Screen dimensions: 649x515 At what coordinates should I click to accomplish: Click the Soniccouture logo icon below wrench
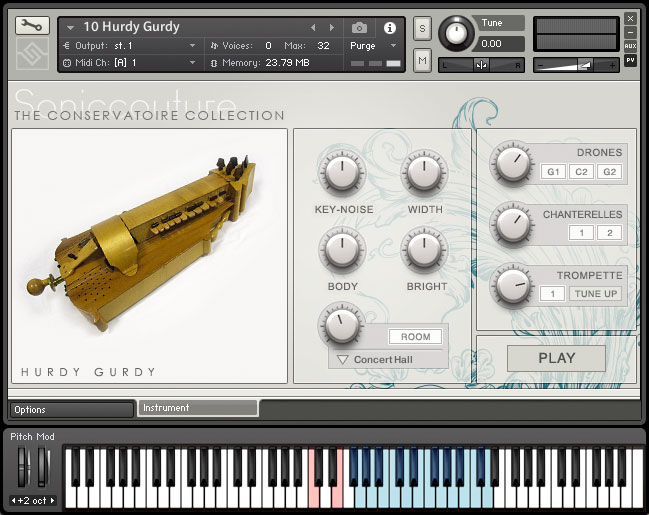pos(32,53)
